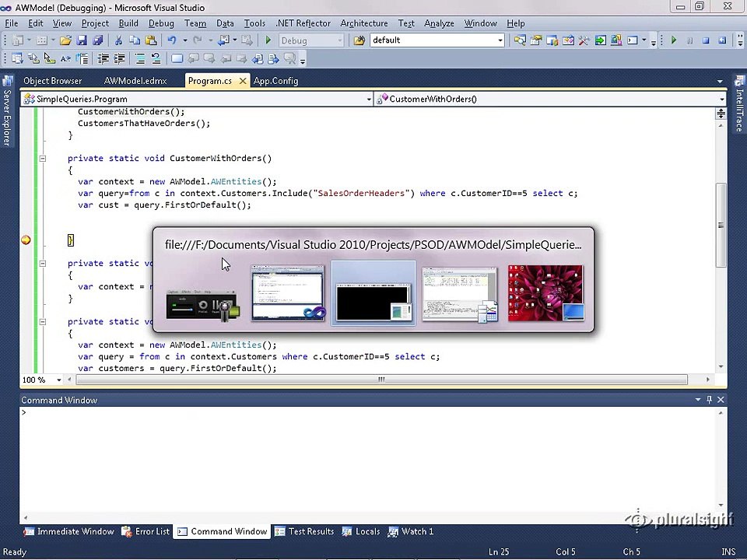Open the 100 % zoom dropdown
This screenshot has width=747, height=560.
(x=58, y=380)
